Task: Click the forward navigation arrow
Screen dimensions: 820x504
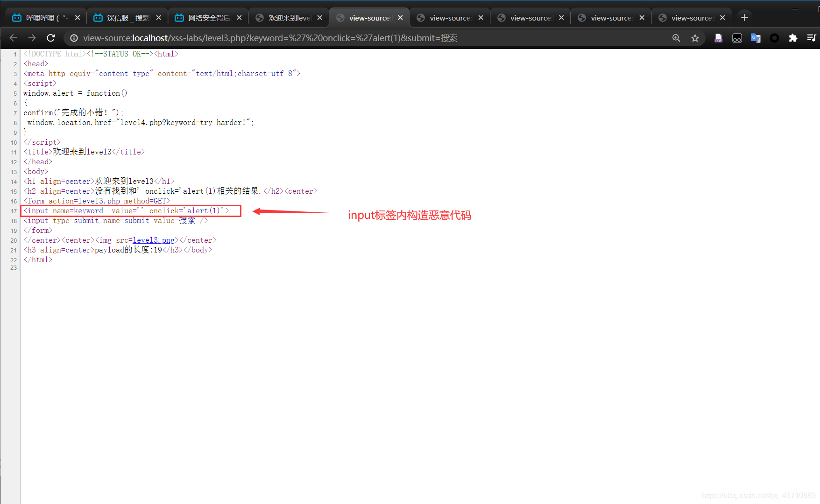Action: [32, 38]
